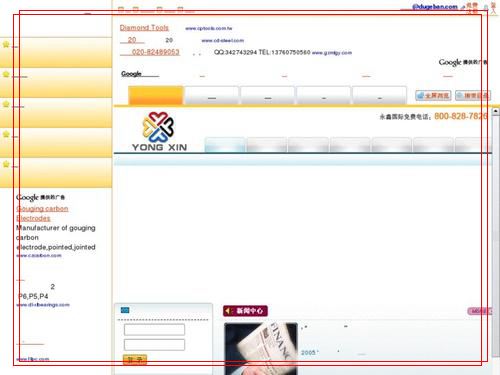Open the financial newspaper thumbnail
500x375 pixels.
tap(261, 349)
